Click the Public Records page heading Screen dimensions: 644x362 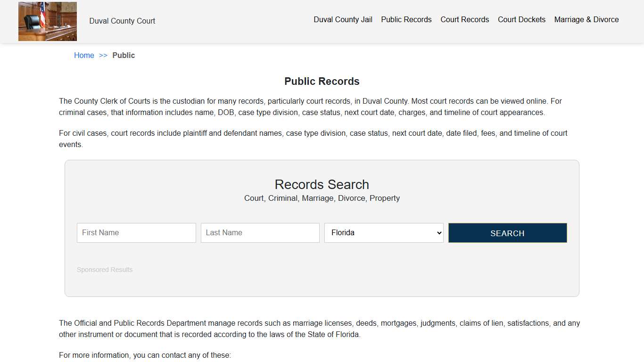point(322,81)
